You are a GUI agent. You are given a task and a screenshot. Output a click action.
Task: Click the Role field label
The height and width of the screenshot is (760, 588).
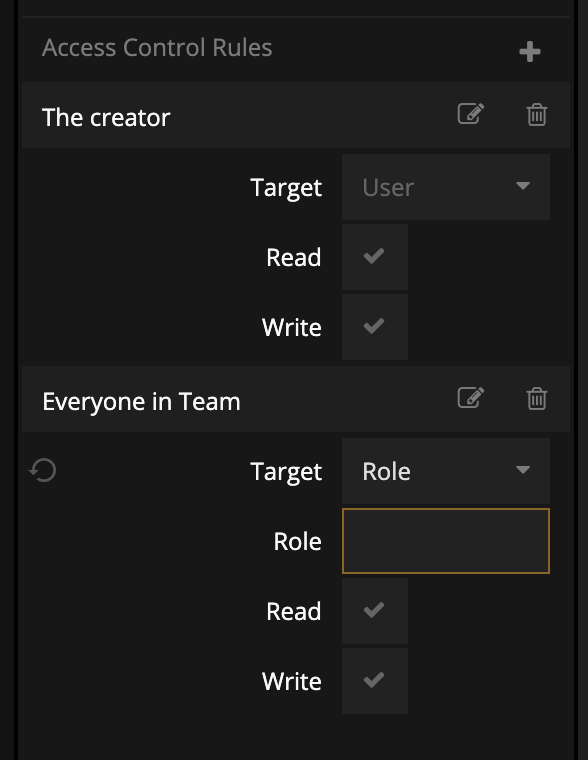[297, 541]
